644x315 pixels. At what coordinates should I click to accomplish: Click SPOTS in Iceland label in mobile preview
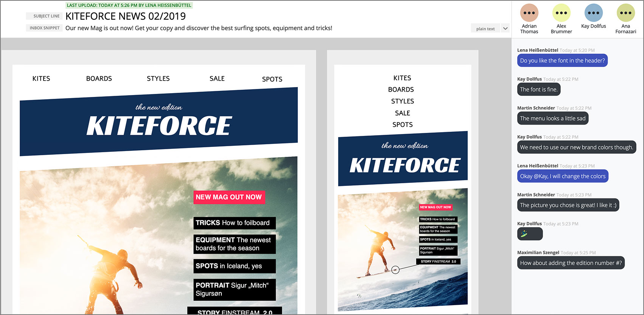pyautogui.click(x=438, y=239)
